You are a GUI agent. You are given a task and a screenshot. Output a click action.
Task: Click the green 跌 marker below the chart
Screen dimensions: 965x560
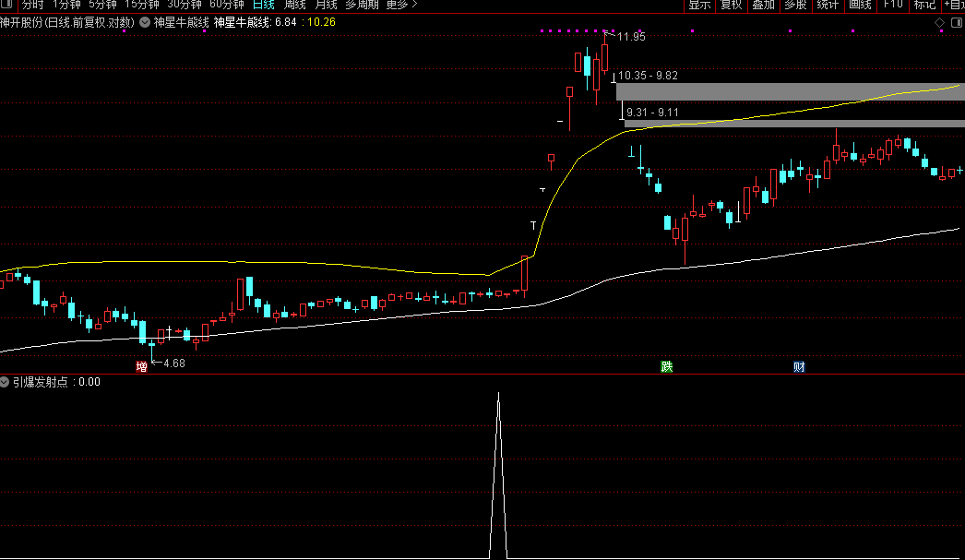point(666,367)
